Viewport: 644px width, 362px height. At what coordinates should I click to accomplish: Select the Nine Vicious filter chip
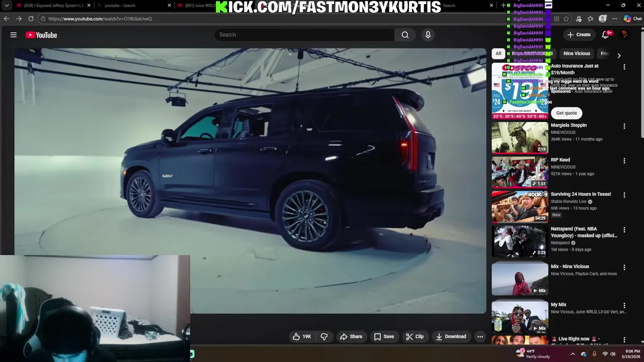coord(577,53)
